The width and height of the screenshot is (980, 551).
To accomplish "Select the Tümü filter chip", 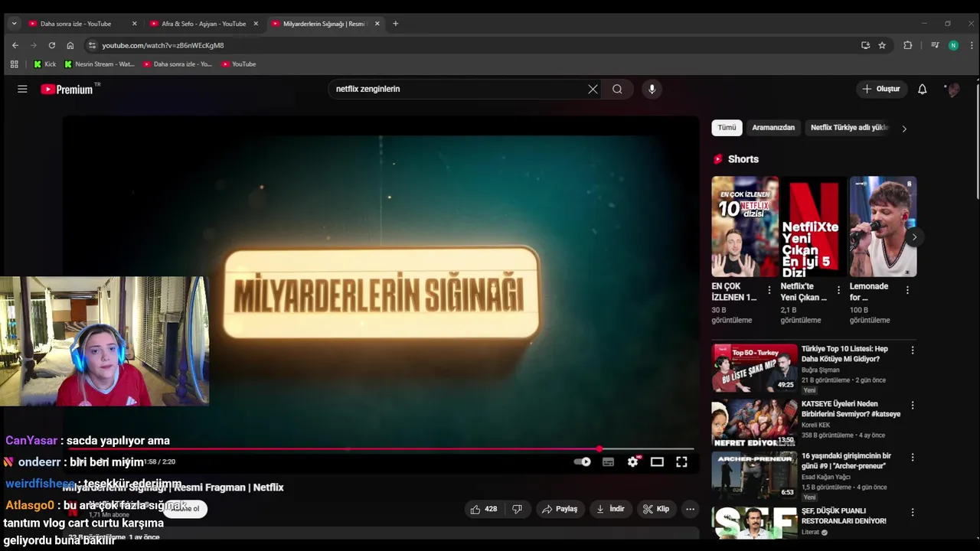I will pos(727,128).
